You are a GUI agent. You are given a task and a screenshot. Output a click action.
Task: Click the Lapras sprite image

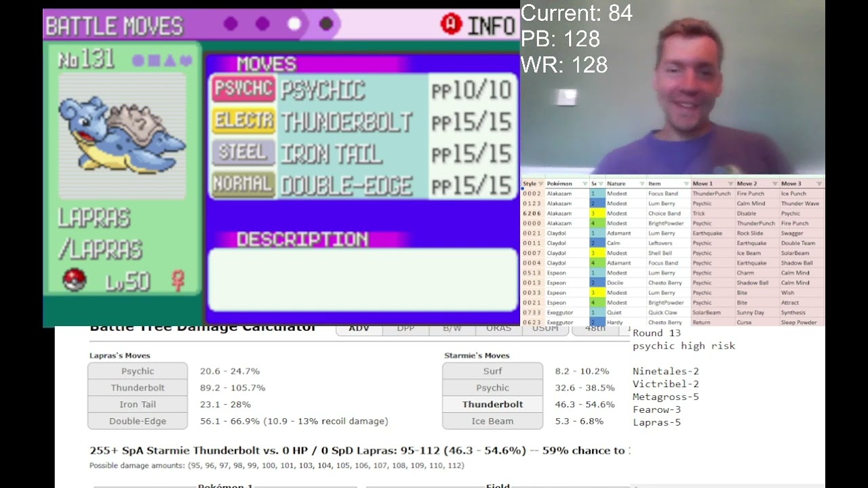tap(122, 136)
